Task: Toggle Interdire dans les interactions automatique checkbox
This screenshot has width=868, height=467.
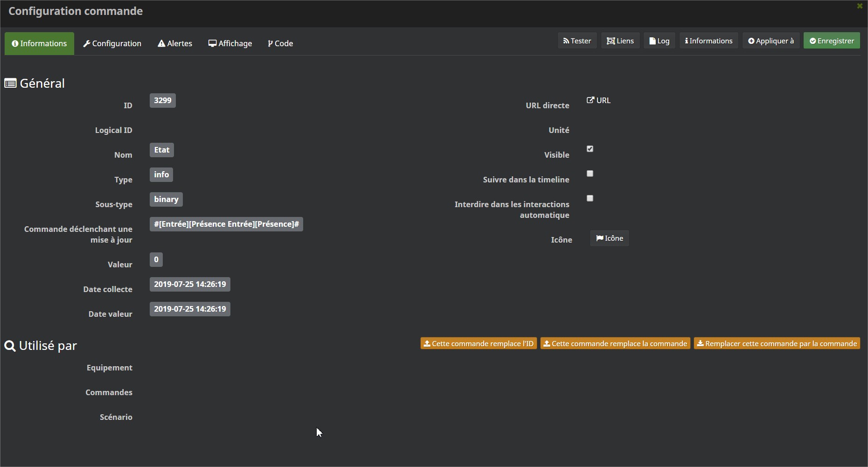Action: (x=590, y=198)
